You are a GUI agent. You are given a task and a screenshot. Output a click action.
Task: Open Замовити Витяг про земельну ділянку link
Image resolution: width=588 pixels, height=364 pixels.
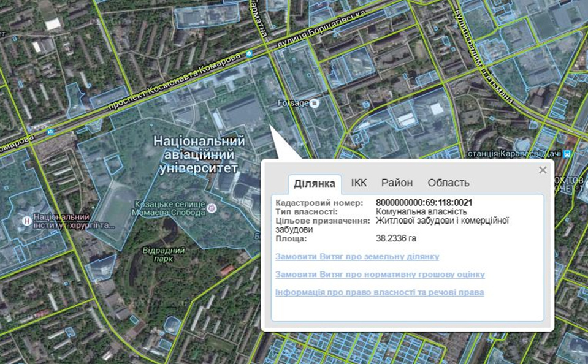point(357,257)
